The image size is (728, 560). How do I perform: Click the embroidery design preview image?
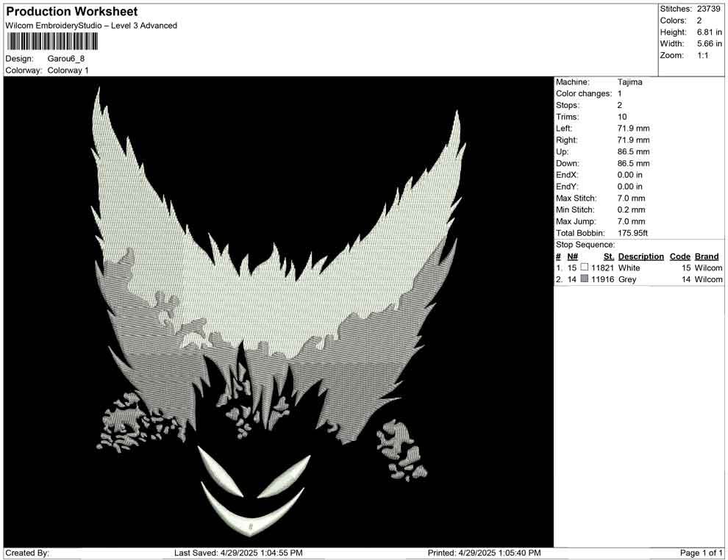click(x=279, y=312)
